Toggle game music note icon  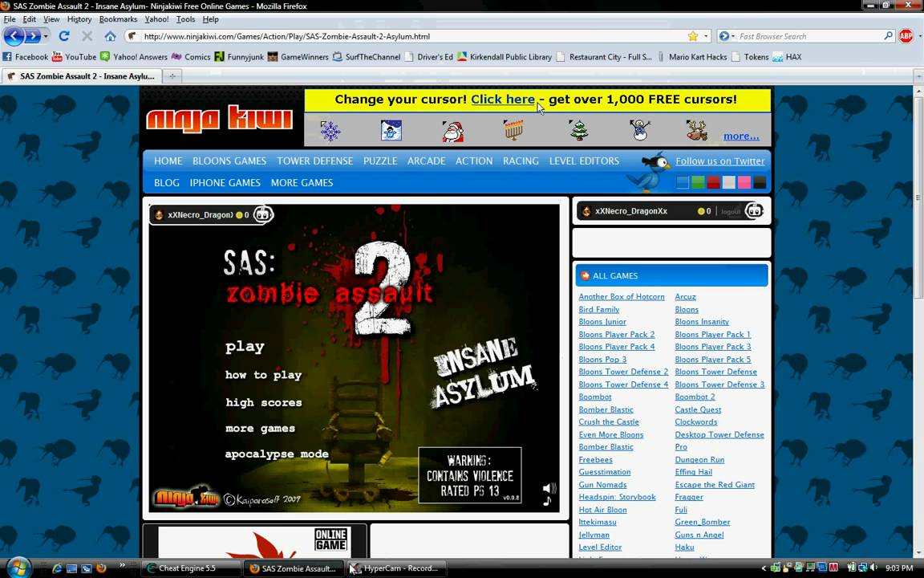(x=548, y=501)
